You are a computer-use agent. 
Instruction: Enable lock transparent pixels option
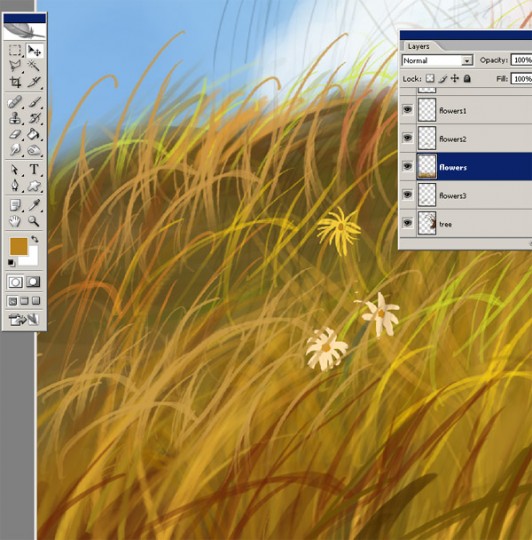[430, 79]
